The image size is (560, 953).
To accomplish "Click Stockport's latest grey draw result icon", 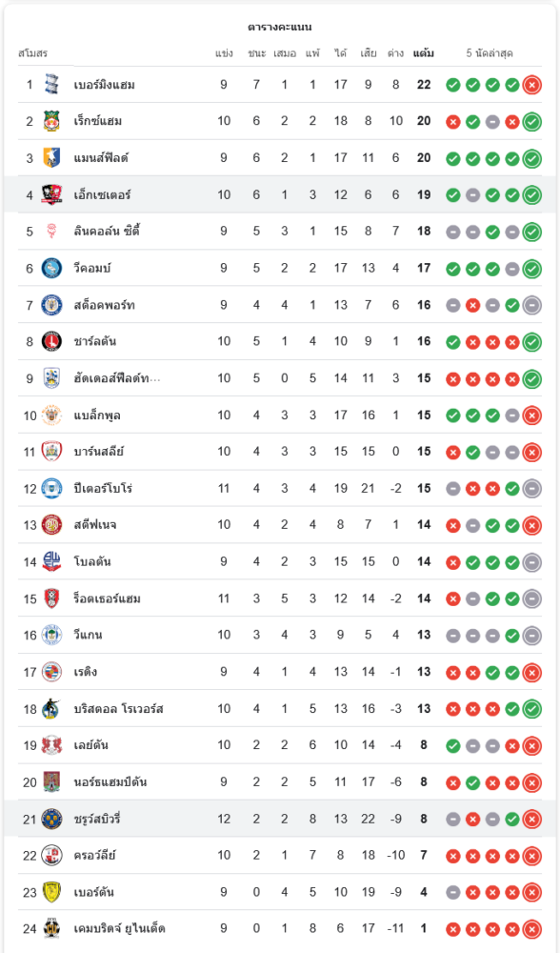I will click(x=532, y=305).
